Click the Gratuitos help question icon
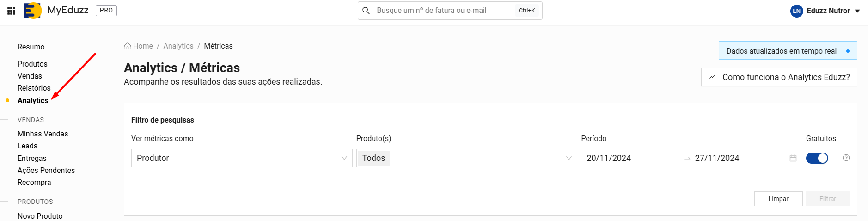 pos(846,158)
